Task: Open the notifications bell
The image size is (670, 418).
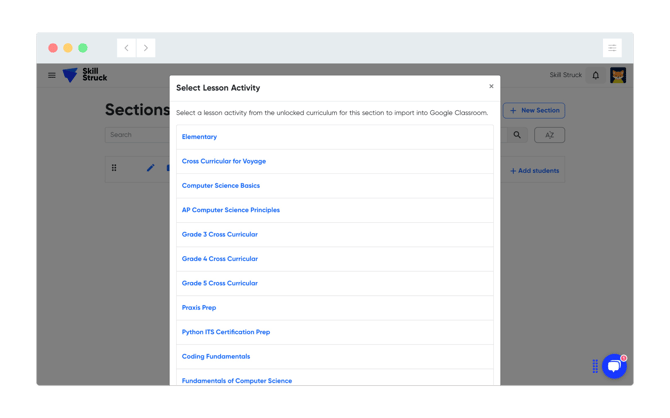Action: 596,75
